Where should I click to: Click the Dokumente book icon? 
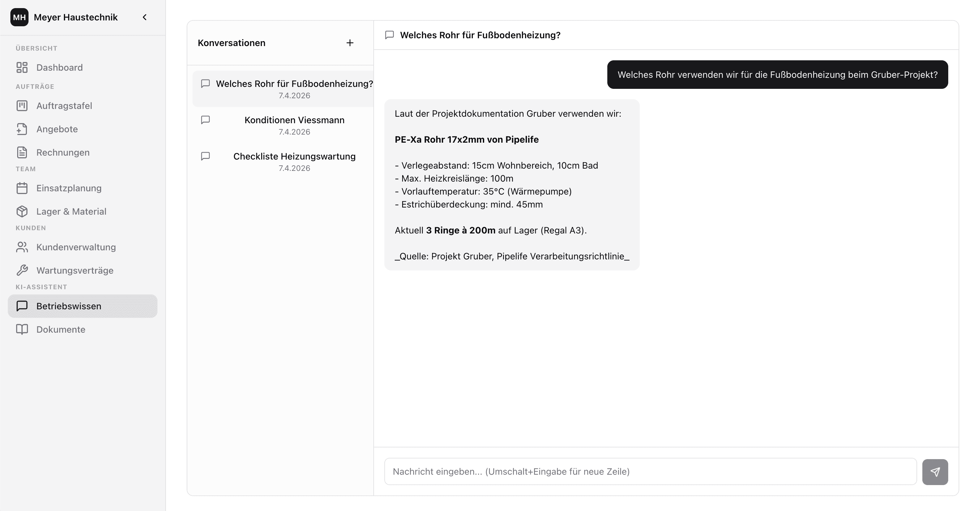22,329
